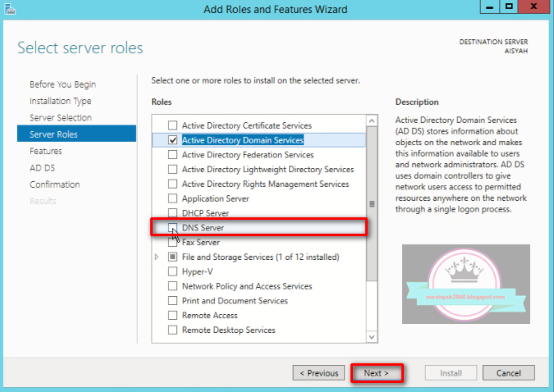Viewport: 554px width, 392px height.
Task: Enable the Hyper-V role checkbox
Action: (172, 271)
